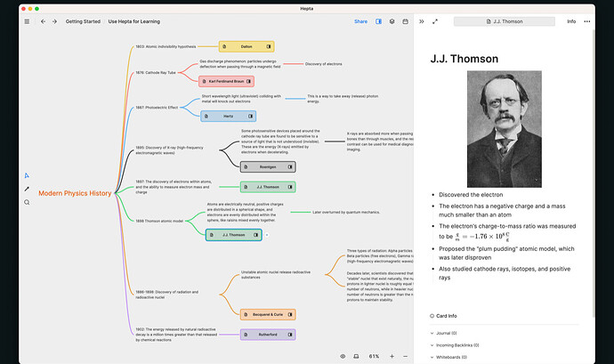Open the Dalton card side panel icon
614x364 pixels.
(x=269, y=46)
